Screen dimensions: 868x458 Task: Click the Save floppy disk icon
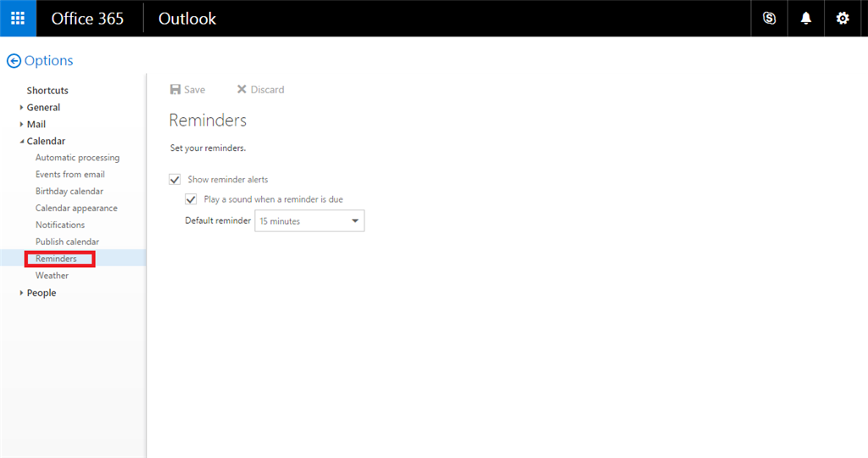(x=175, y=89)
